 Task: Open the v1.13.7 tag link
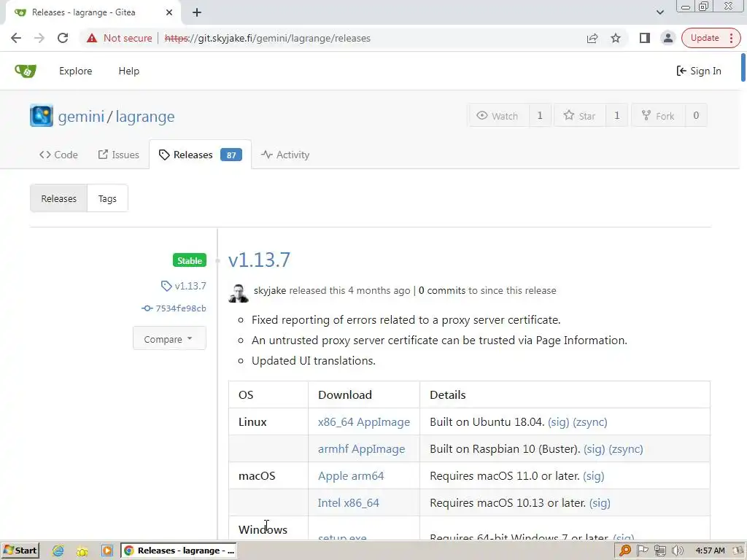click(x=184, y=286)
